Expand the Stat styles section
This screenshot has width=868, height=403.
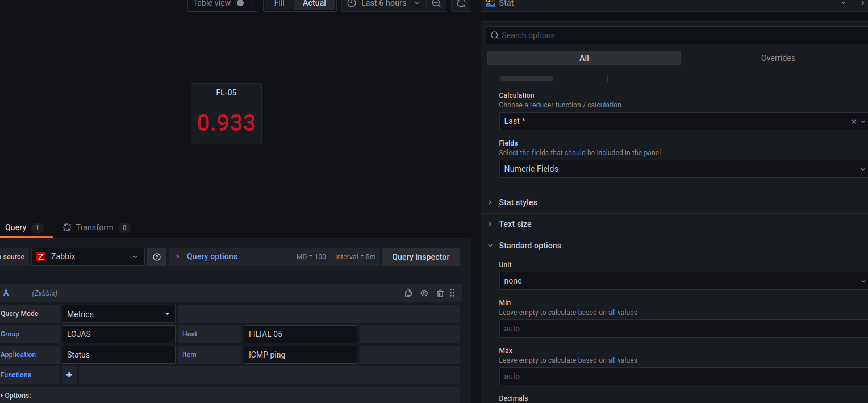coord(518,202)
